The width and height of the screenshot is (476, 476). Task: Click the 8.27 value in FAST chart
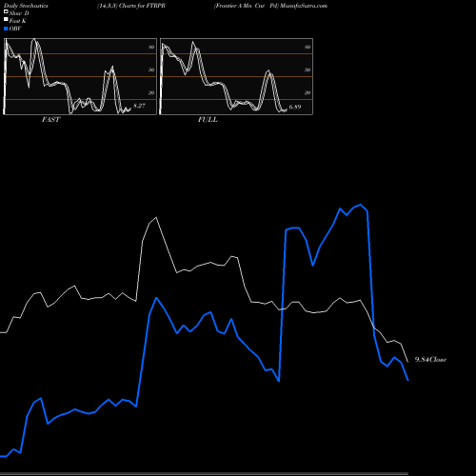tap(139, 106)
